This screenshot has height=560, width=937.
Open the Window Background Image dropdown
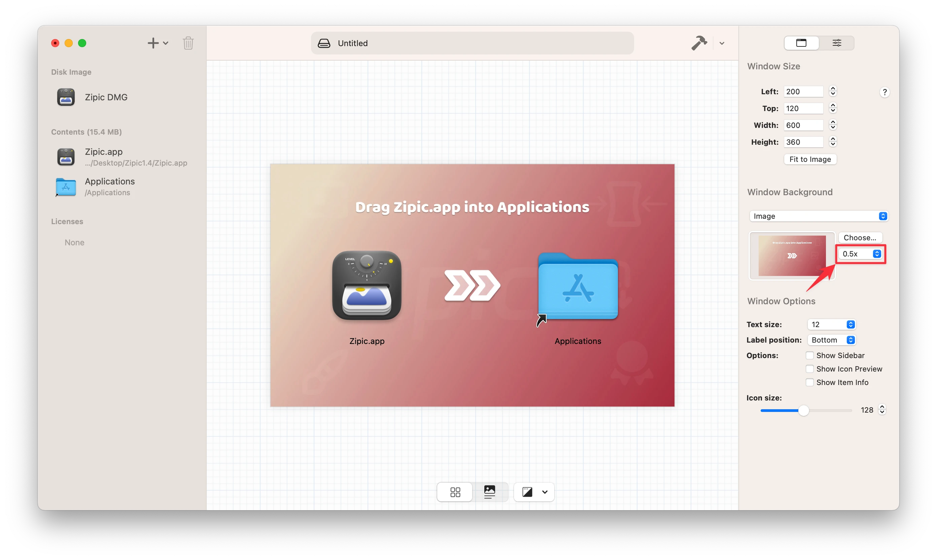pyautogui.click(x=818, y=216)
